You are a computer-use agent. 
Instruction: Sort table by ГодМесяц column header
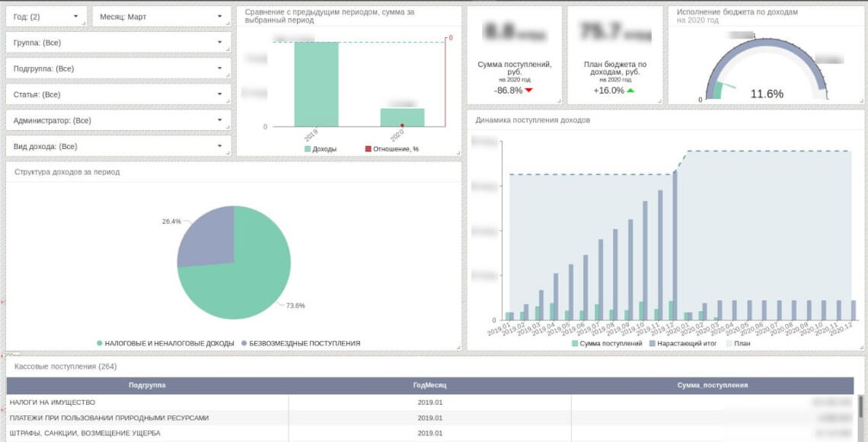429,385
